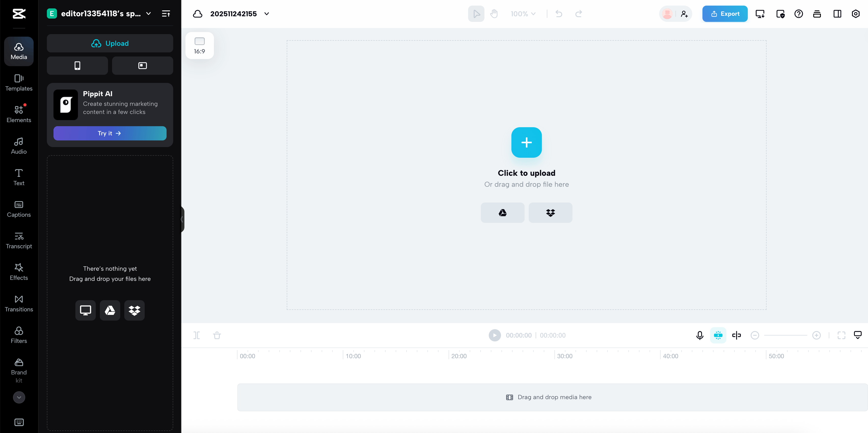This screenshot has height=433, width=868.
Task: Toggle the hand pan tool
Action: click(x=494, y=14)
